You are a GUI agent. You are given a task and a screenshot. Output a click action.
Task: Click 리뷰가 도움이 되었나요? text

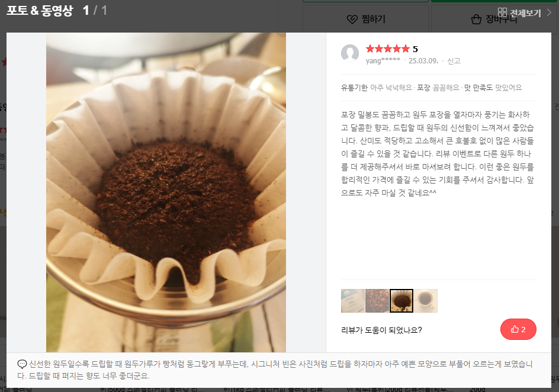click(381, 330)
